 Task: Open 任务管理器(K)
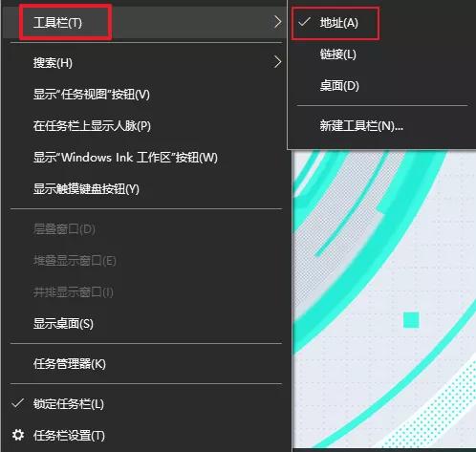click(x=146, y=364)
